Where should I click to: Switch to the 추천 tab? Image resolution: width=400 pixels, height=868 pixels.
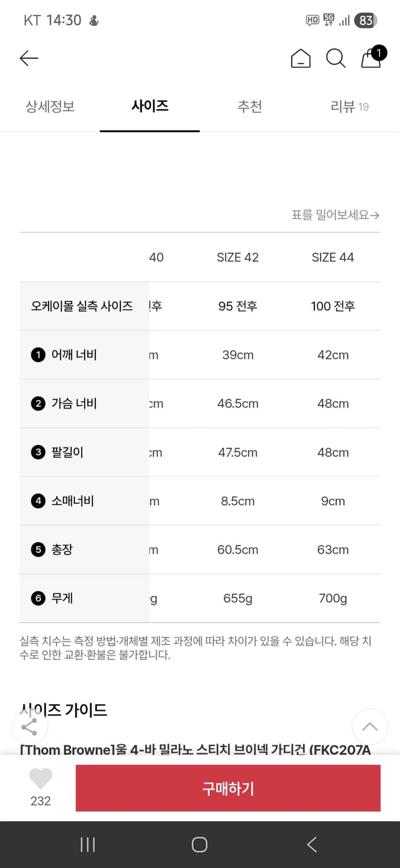coord(250,107)
